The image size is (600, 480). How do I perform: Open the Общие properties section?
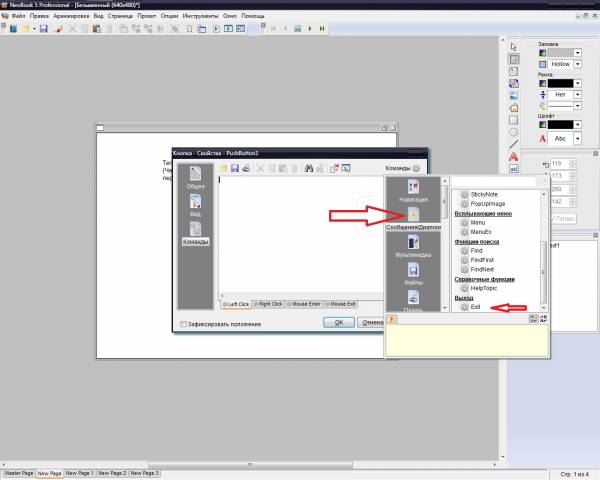[196, 179]
